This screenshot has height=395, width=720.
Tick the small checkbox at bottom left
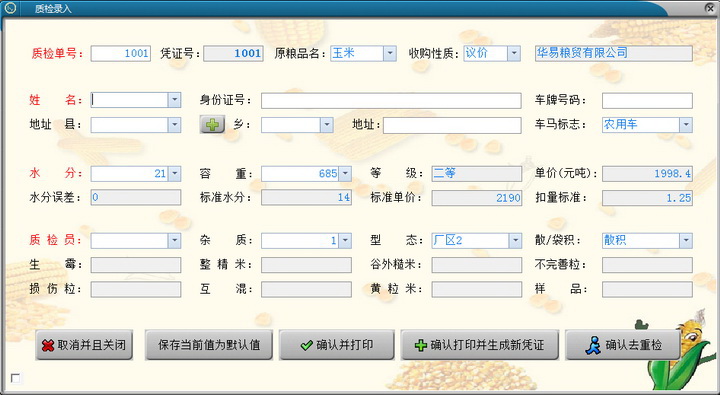click(16, 378)
